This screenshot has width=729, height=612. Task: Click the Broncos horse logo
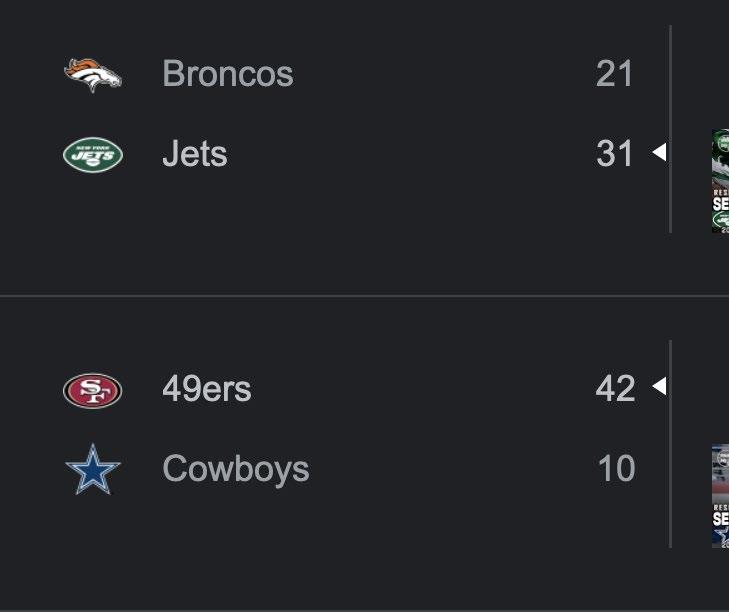[x=93, y=75]
